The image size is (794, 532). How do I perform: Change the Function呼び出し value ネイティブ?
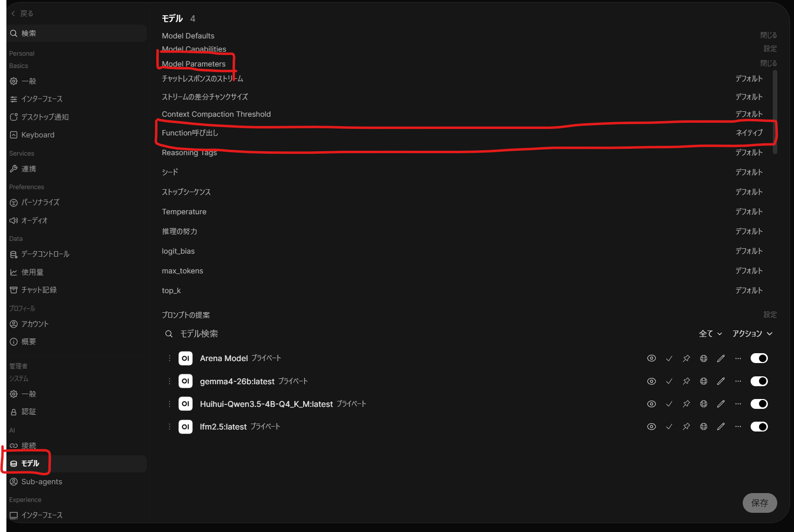[749, 133]
